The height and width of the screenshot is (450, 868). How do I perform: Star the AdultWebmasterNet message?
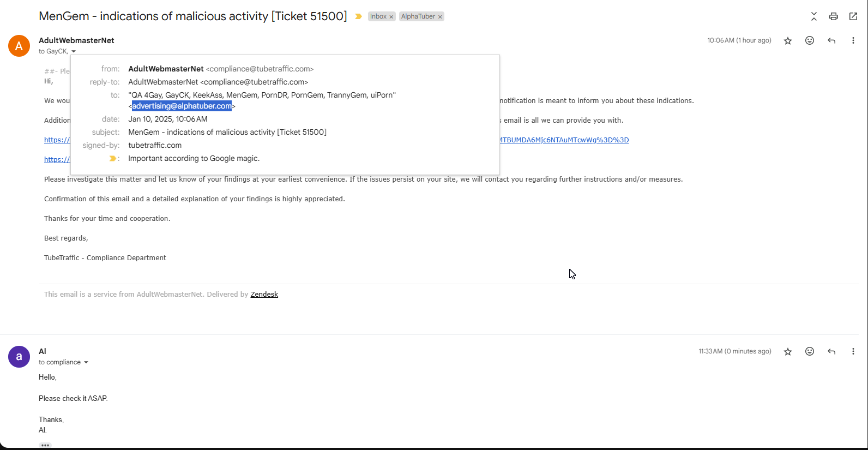pyautogui.click(x=788, y=41)
